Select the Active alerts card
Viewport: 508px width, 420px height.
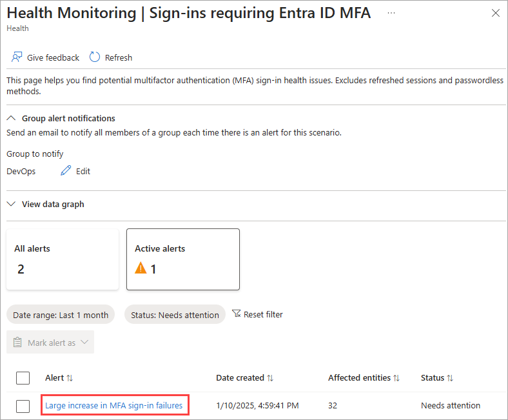(183, 259)
